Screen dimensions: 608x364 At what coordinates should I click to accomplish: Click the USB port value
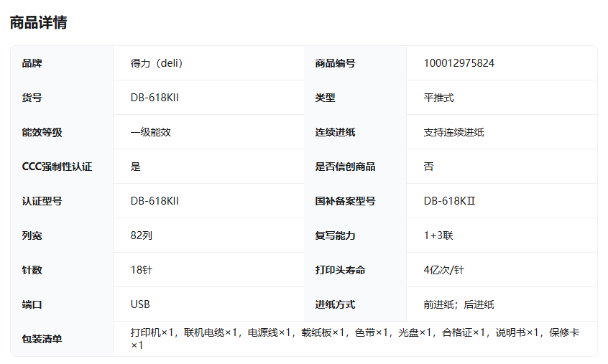pos(140,304)
